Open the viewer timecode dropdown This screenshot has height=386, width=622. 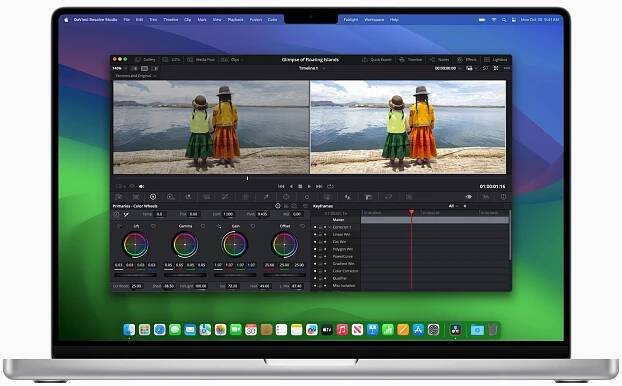coord(448,68)
